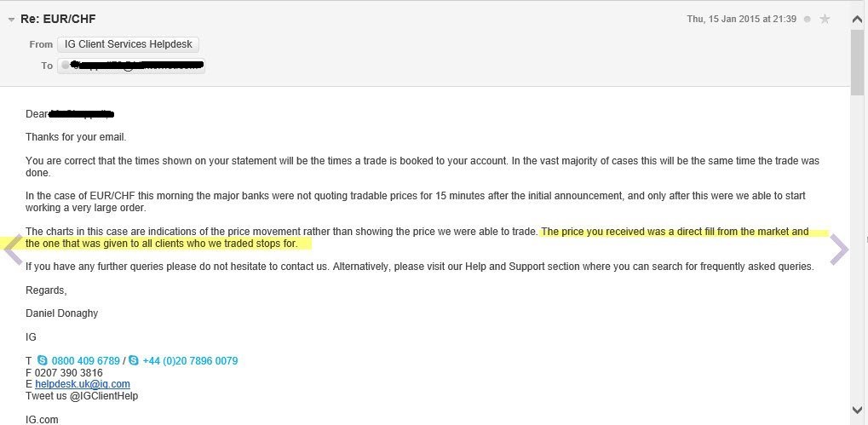The height and width of the screenshot is (425, 868).
Task: Go to previous image with left arrow
Action: point(14,250)
